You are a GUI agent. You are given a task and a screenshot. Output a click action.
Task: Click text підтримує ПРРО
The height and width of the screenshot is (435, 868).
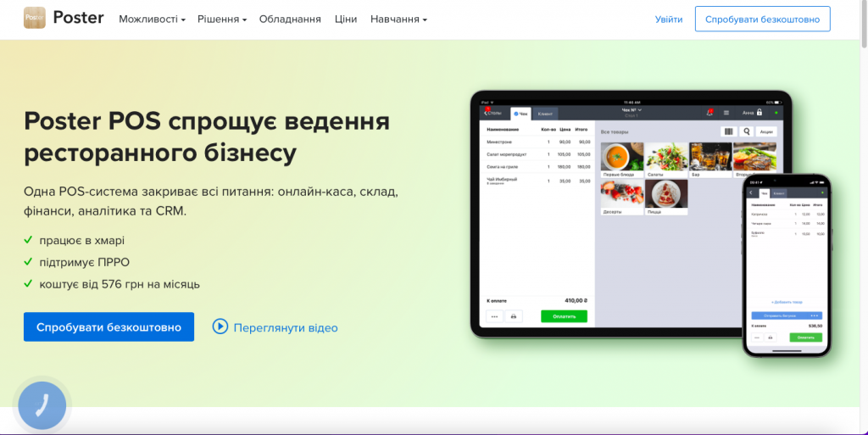[84, 262]
